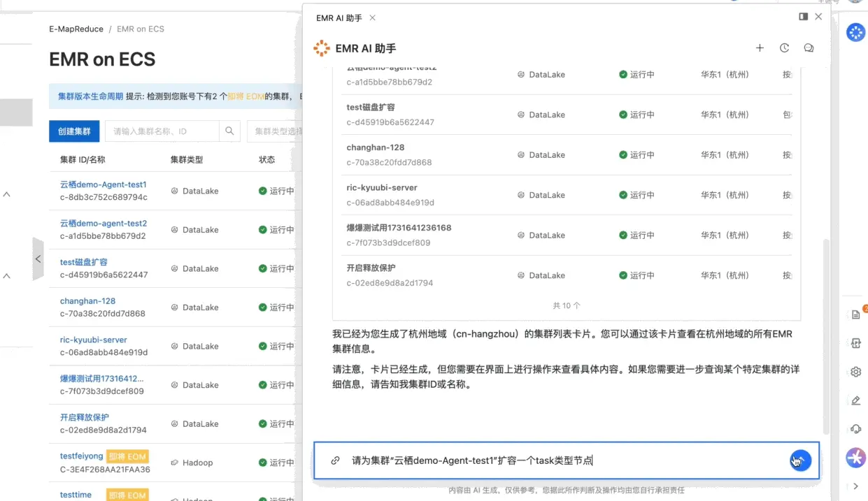Open the document icon in right sidebar
Viewport: 868px width, 501px height.
coord(855,314)
